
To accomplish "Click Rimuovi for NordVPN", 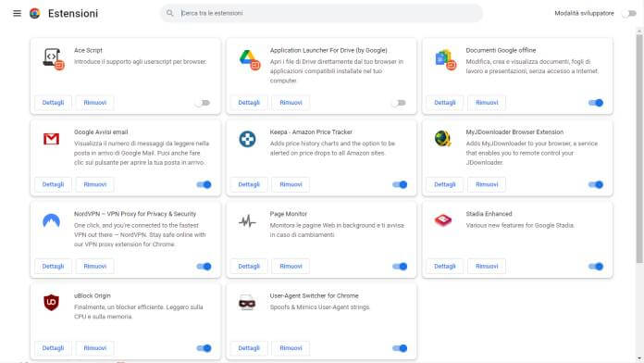I will pos(95,266).
